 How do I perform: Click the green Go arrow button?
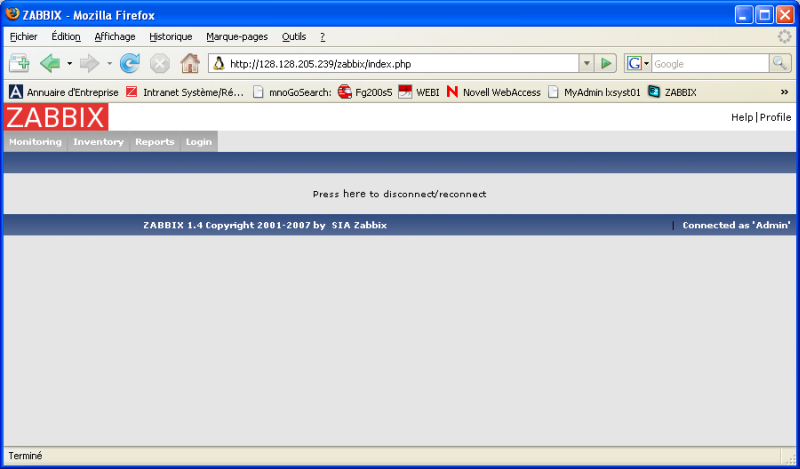tap(606, 63)
